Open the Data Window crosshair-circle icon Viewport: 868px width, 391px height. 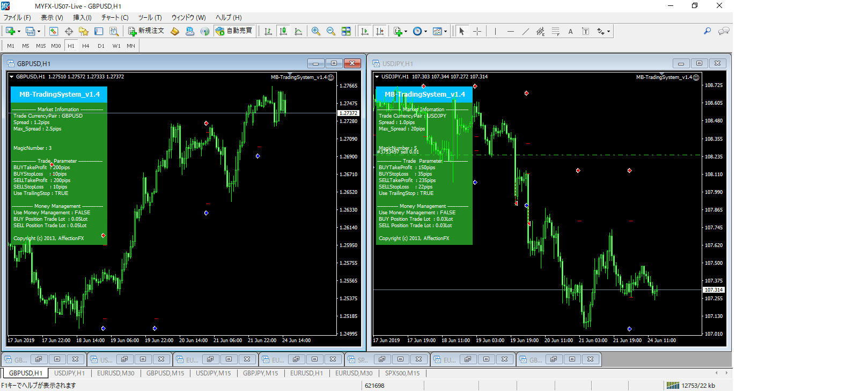[x=69, y=31]
